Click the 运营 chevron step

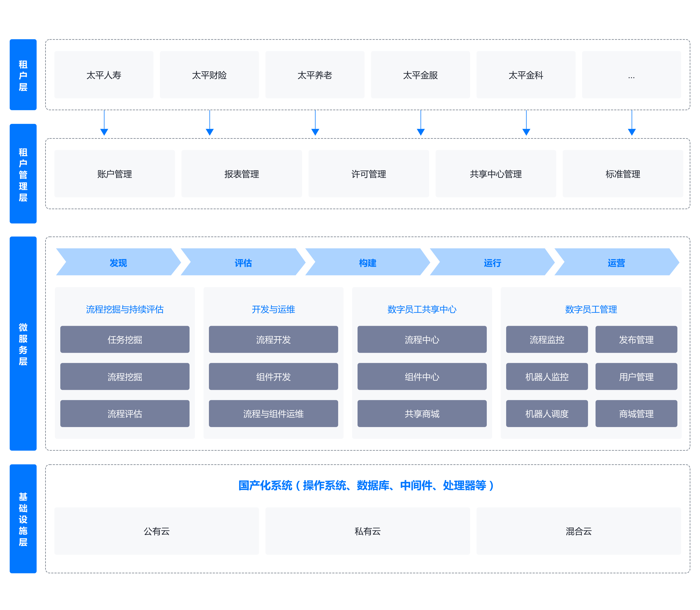(617, 262)
